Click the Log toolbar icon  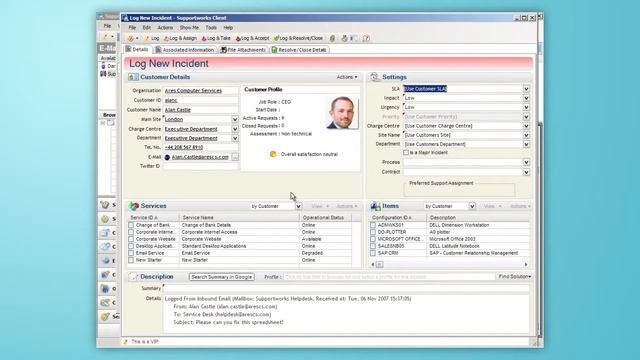click(x=152, y=38)
